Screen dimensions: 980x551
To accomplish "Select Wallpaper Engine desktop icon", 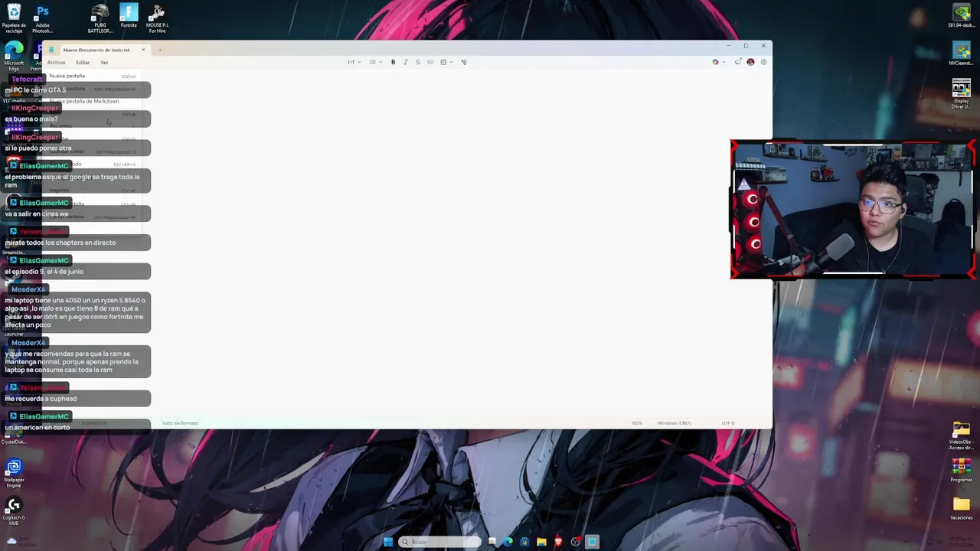I will coord(14,473).
